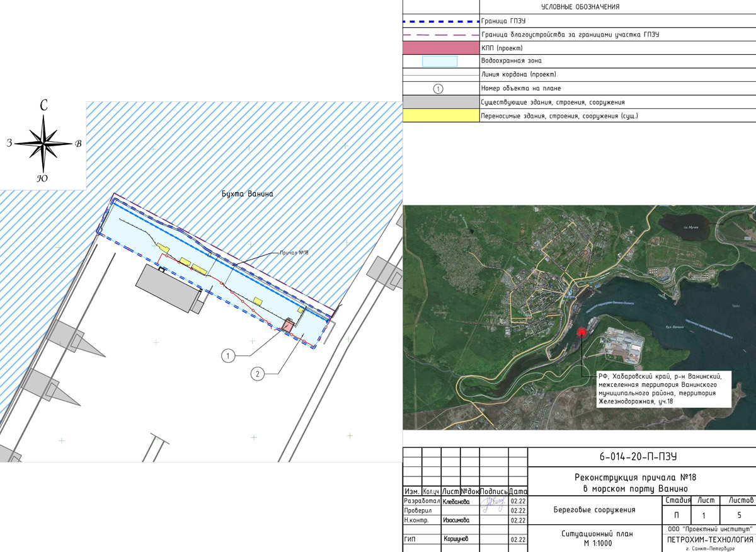
Task: Select circled callout number 1 on plan
Action: point(229,356)
